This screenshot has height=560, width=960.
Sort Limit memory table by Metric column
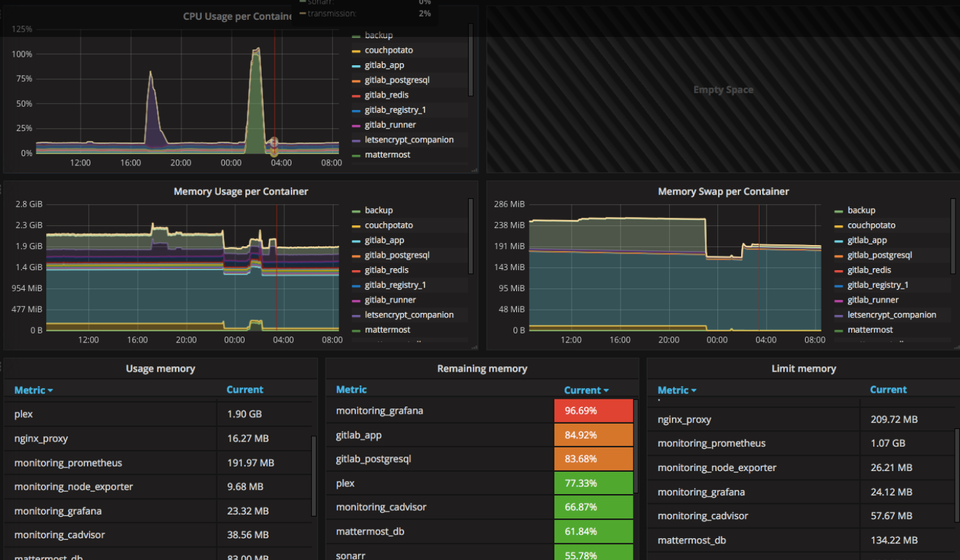tap(677, 390)
